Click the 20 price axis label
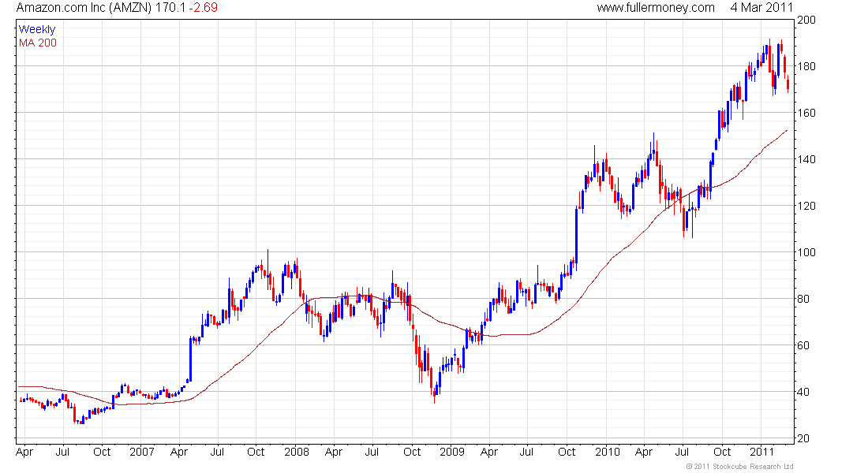The width and height of the screenshot is (868, 473). pyautogui.click(x=803, y=438)
